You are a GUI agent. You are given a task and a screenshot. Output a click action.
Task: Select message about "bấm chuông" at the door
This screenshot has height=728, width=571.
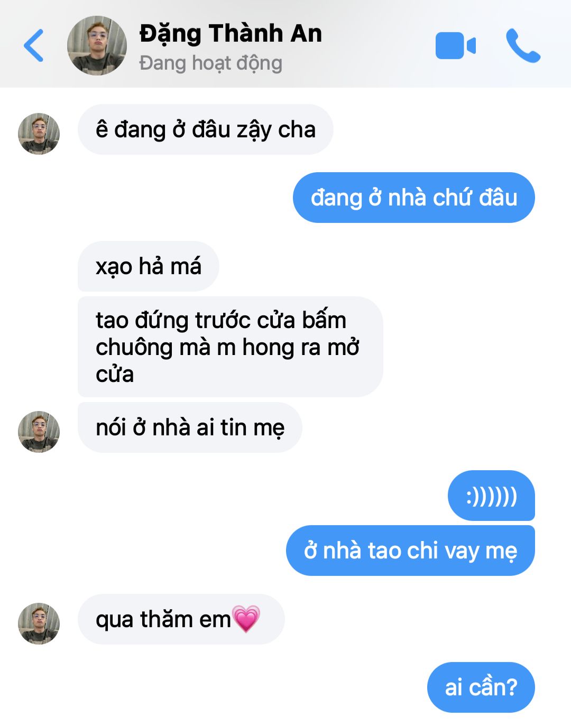(230, 347)
